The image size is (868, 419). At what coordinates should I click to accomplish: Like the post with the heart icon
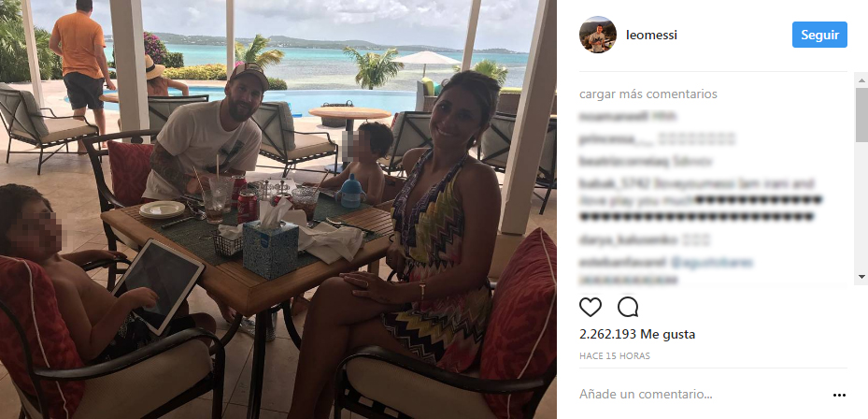click(591, 307)
